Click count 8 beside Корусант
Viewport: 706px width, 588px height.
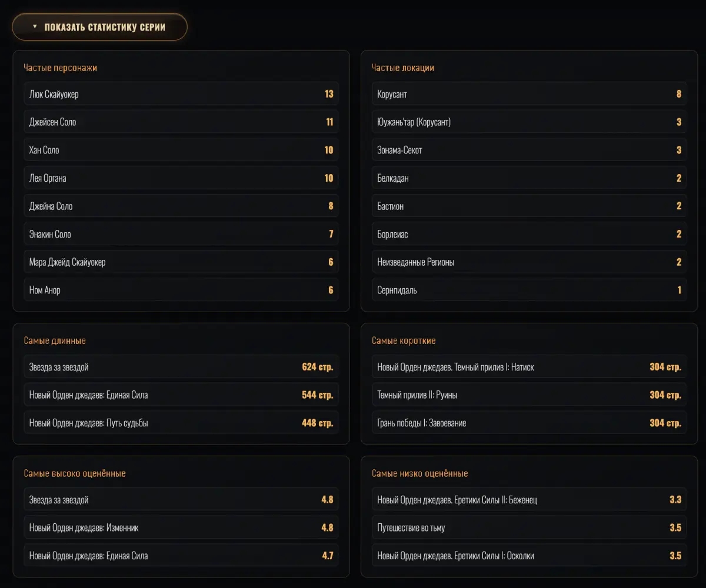pyautogui.click(x=679, y=94)
